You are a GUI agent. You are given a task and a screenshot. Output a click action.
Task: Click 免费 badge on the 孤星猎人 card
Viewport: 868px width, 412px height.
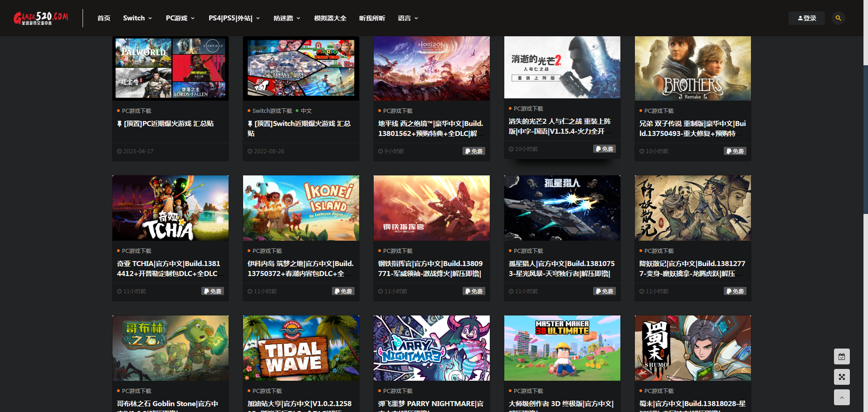click(605, 291)
